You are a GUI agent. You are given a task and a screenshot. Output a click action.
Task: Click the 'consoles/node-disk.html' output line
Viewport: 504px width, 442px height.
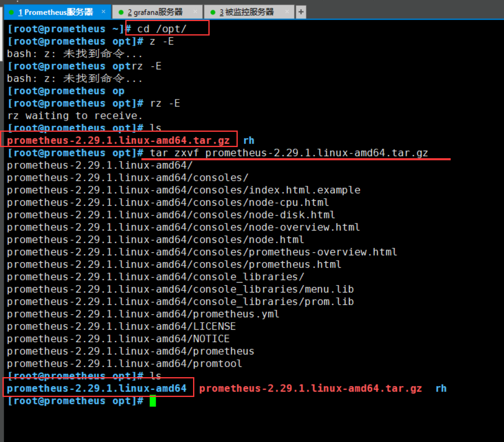click(x=171, y=215)
